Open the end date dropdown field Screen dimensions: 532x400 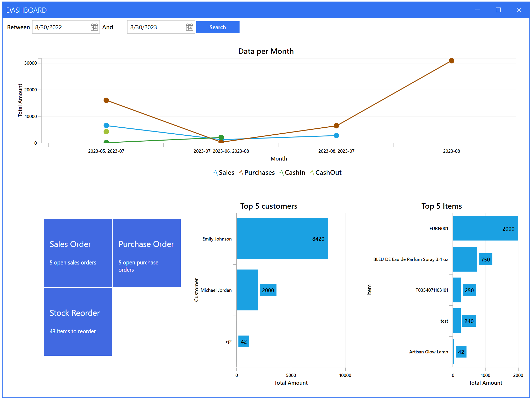click(x=161, y=27)
